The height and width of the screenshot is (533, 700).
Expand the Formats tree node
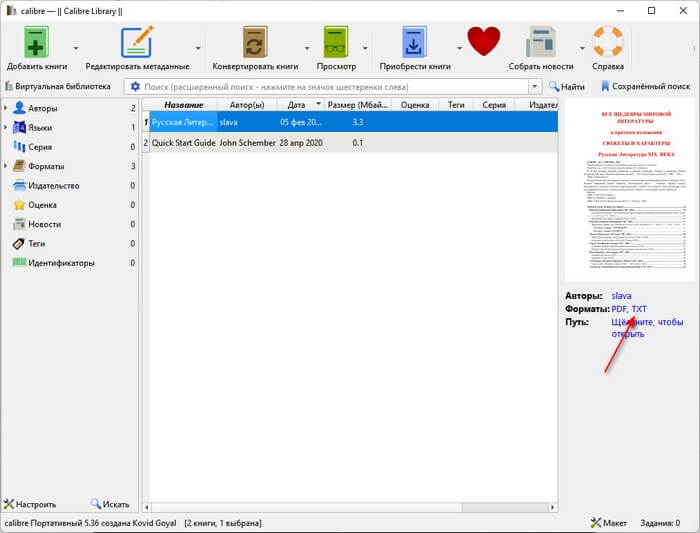[5, 166]
